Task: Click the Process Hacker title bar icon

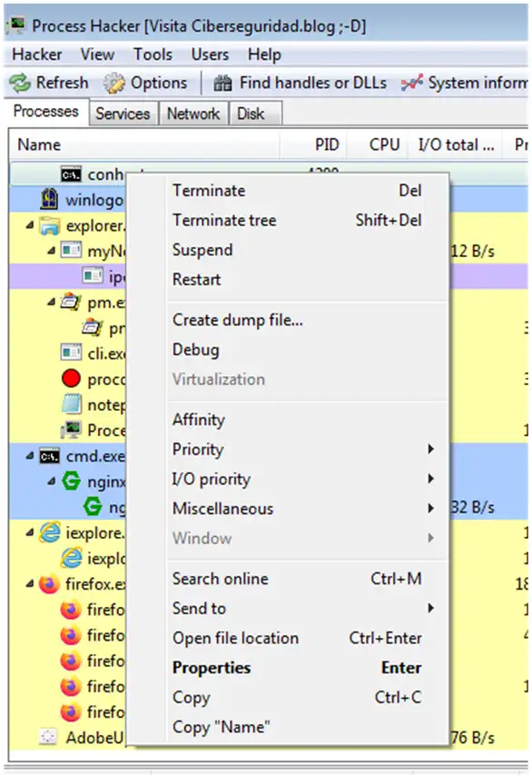Action: pos(15,25)
